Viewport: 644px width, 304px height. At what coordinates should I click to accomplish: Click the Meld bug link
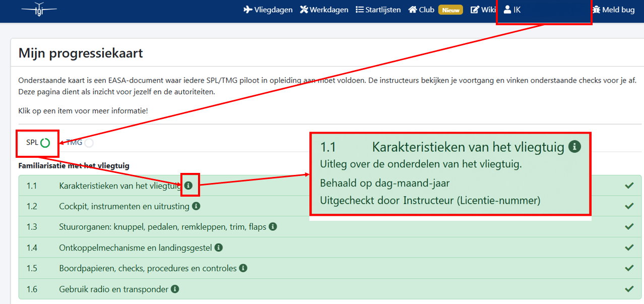tap(613, 10)
